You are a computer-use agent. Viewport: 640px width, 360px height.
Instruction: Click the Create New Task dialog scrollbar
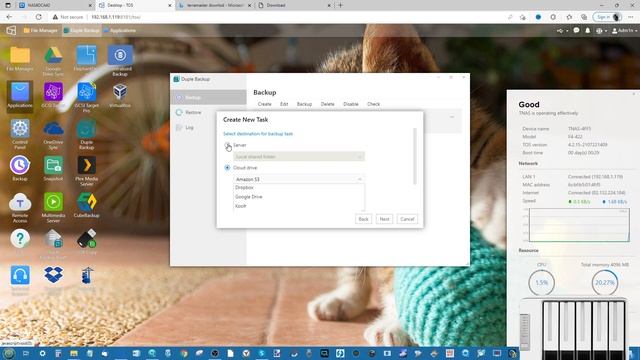point(415,156)
